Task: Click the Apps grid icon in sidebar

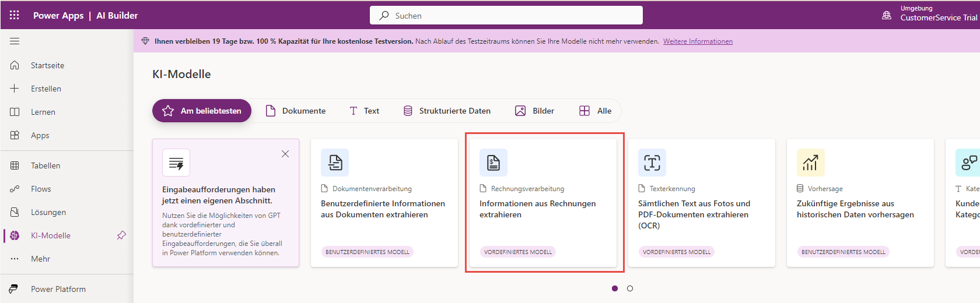Action: pyautogui.click(x=15, y=135)
